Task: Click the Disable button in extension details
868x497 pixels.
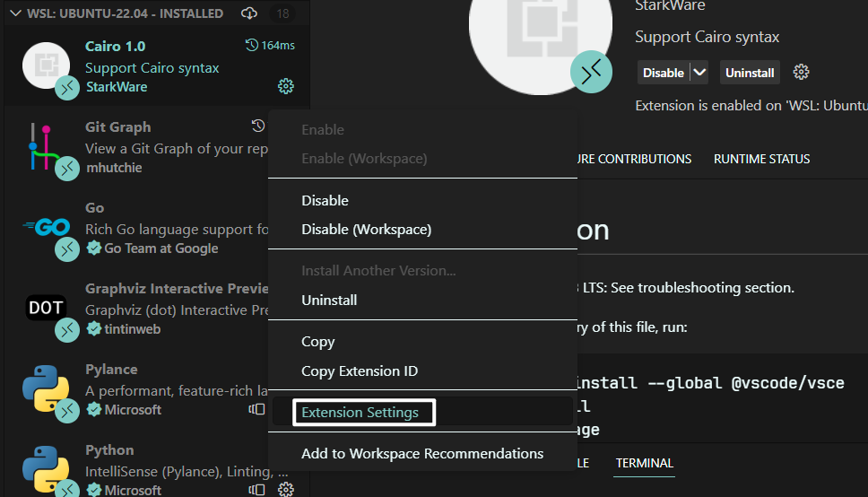Action: pos(663,73)
